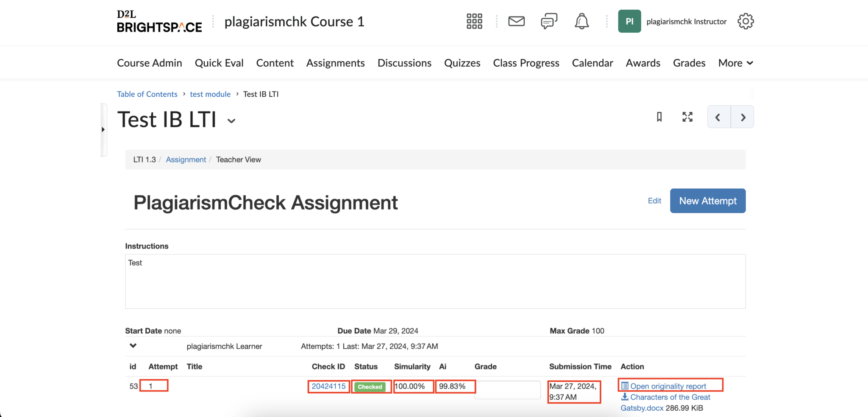The height and width of the screenshot is (417, 868).
Task: Check notifications via the bell icon
Action: 581,21
